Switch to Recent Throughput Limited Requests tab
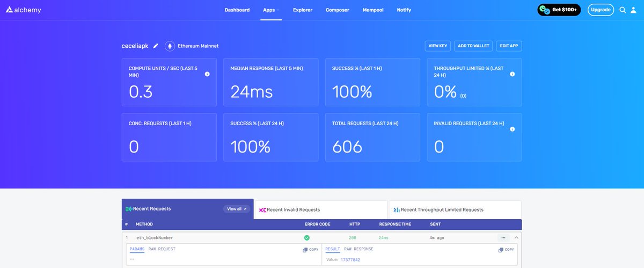Screen dimensions: 644x268 click(x=455, y=210)
